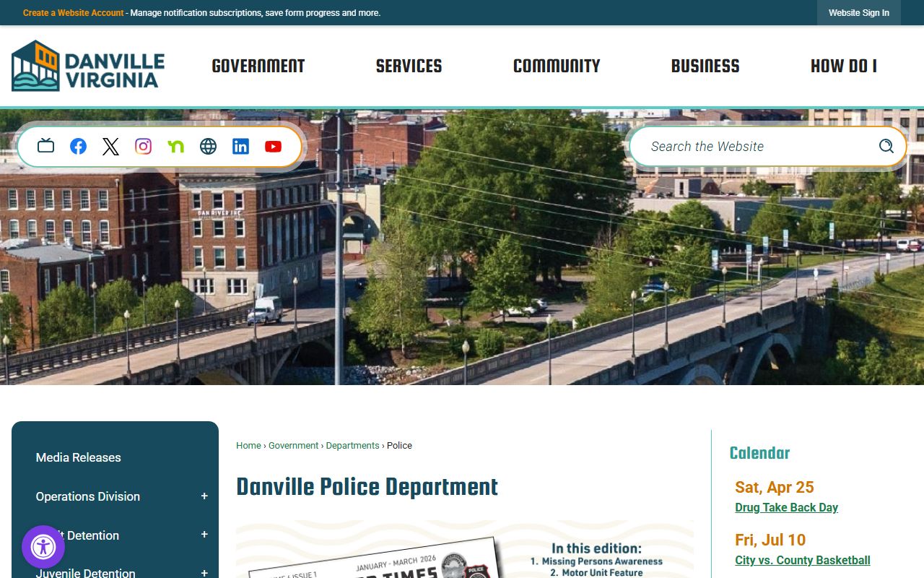Open the Drug Take Back Day event
The image size is (924, 578).
click(786, 507)
